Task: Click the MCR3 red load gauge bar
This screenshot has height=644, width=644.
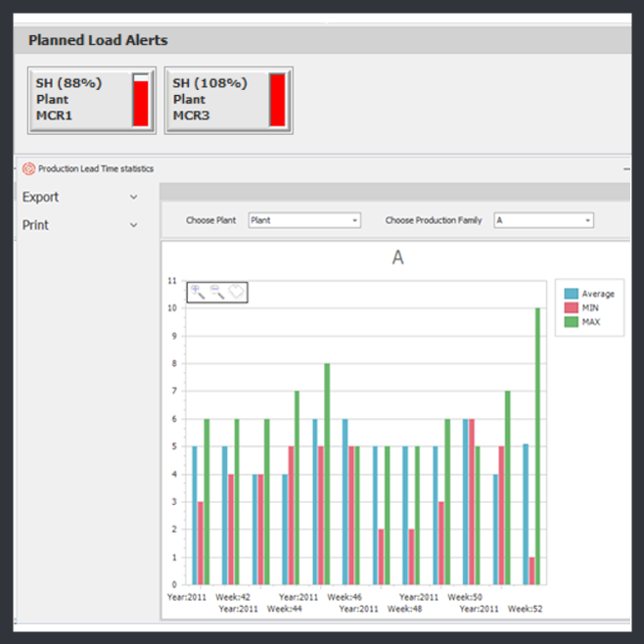Action: 277,100
